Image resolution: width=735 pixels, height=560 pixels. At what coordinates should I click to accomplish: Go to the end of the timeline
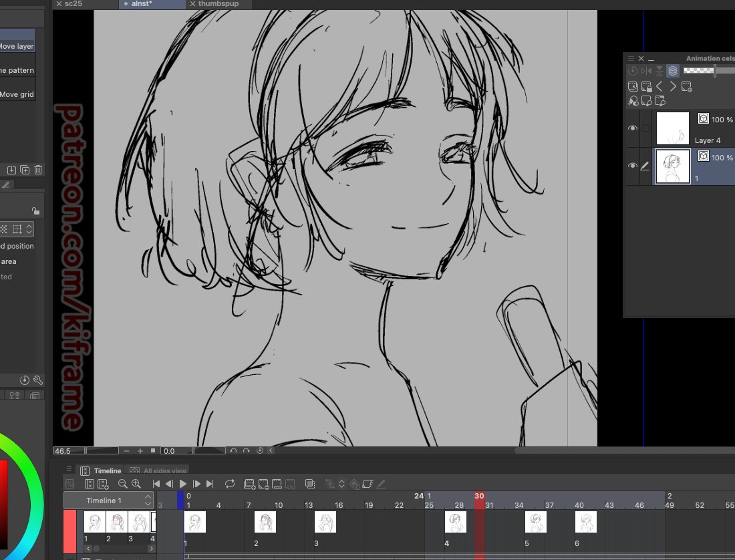pos(210,484)
